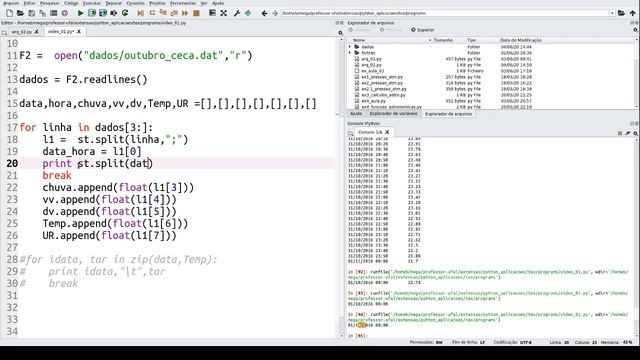
Task: Click the working directory path field
Action: point(445,13)
